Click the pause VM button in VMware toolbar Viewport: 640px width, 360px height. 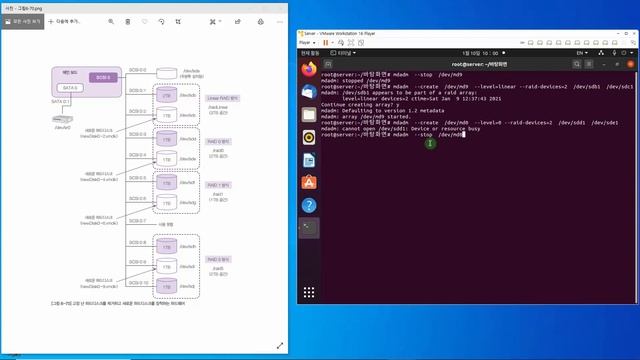point(325,42)
